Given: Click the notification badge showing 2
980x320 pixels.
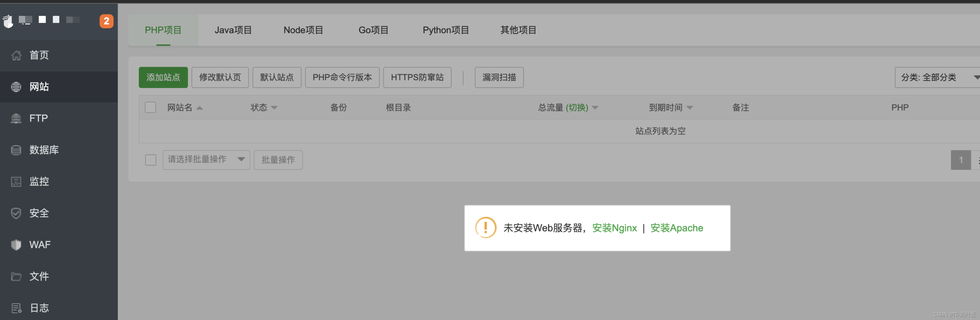Looking at the screenshot, I should pyautogui.click(x=106, y=21).
